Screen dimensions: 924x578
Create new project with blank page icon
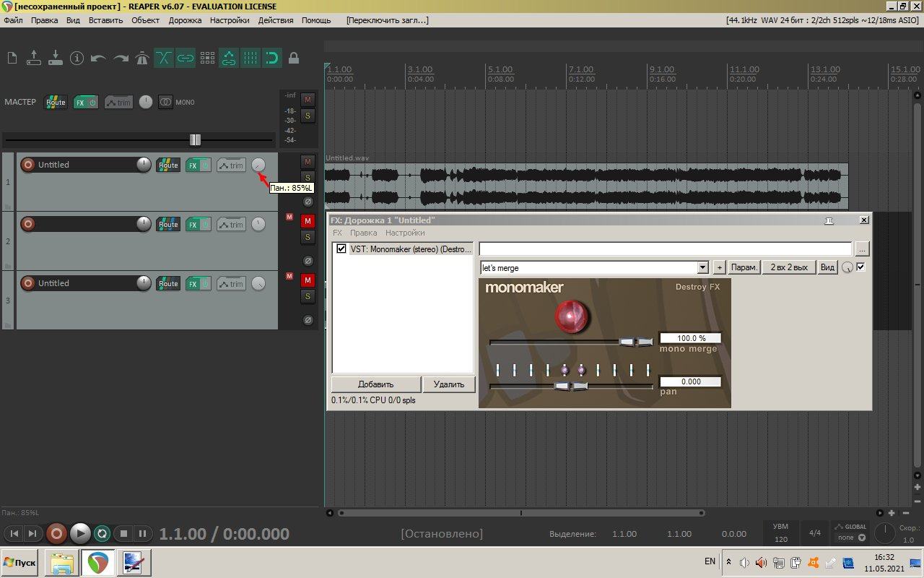coord(12,58)
